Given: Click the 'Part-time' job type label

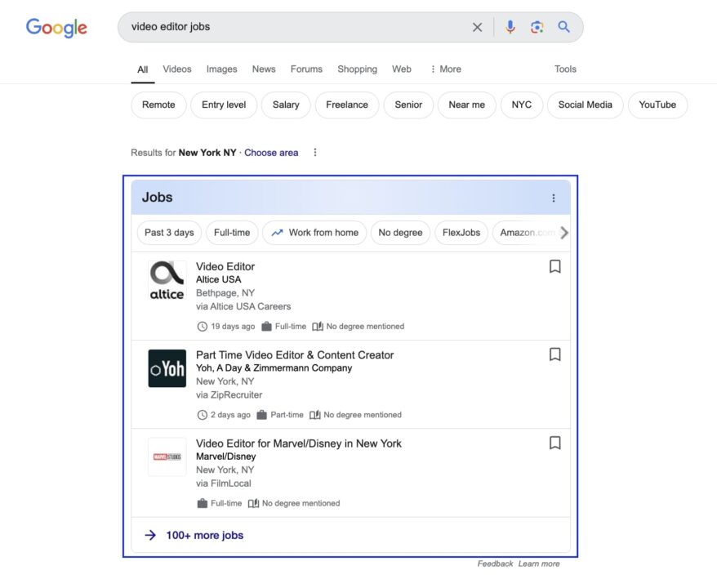Looking at the screenshot, I should (287, 415).
